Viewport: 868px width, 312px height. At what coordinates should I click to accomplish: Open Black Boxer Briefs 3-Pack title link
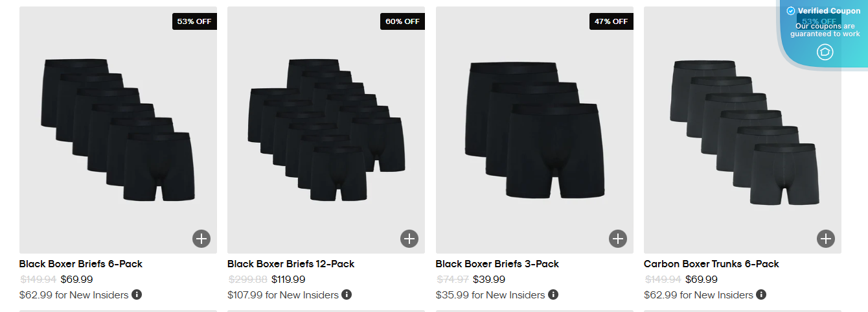tap(497, 264)
